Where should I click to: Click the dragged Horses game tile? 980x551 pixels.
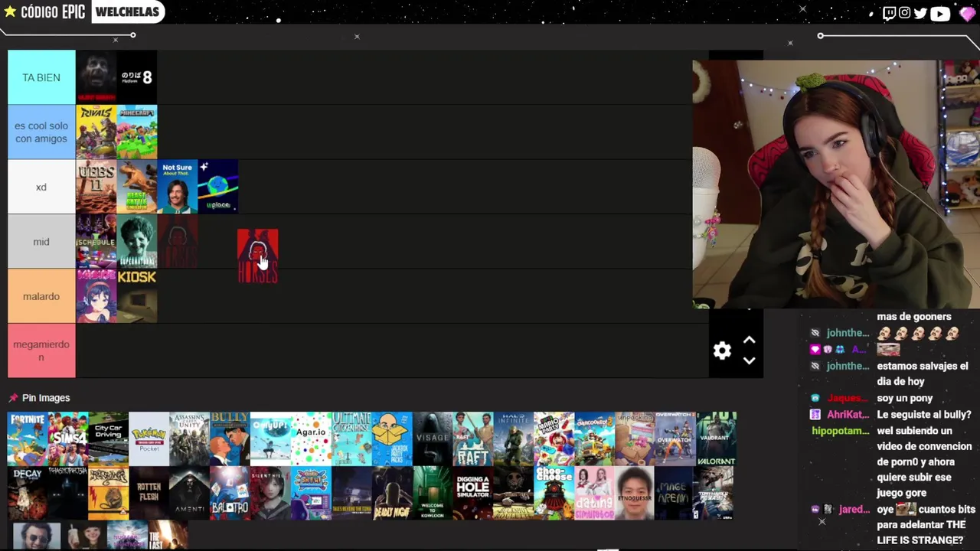tap(257, 256)
